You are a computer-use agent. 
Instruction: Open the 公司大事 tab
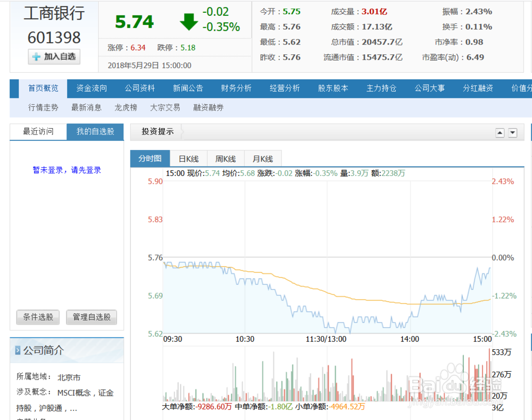(x=429, y=88)
